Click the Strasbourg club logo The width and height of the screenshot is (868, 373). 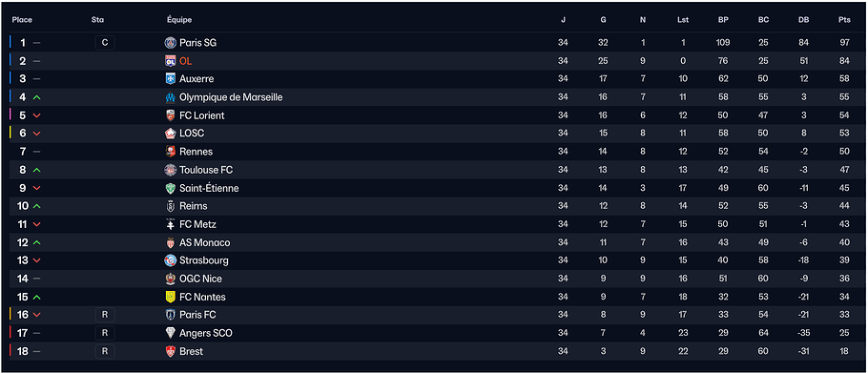(x=171, y=260)
